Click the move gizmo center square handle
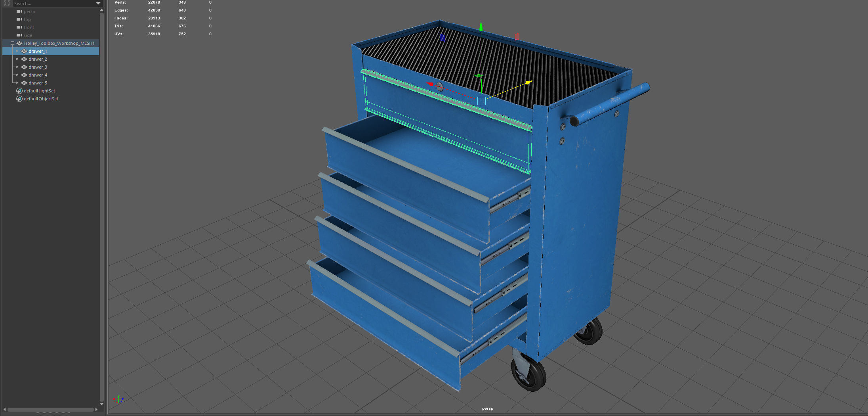This screenshot has width=868, height=416. coord(481,101)
